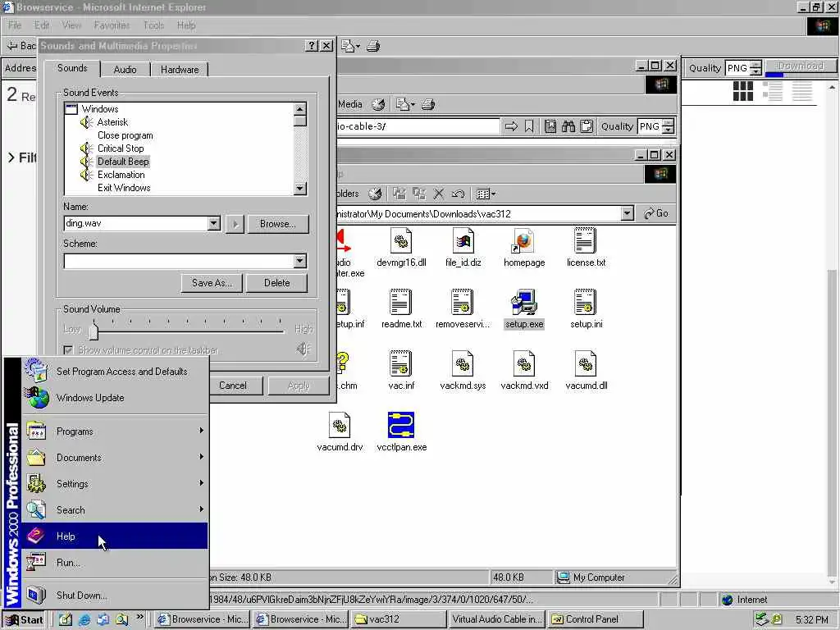
Task: Click the History icon beside Media button
Action: [x=379, y=104]
